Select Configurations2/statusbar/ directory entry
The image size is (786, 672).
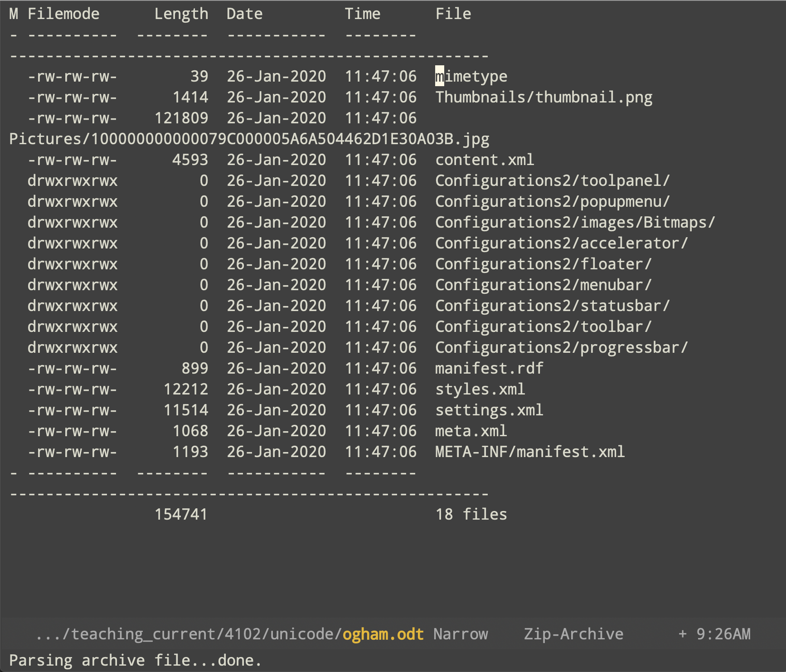point(553,306)
